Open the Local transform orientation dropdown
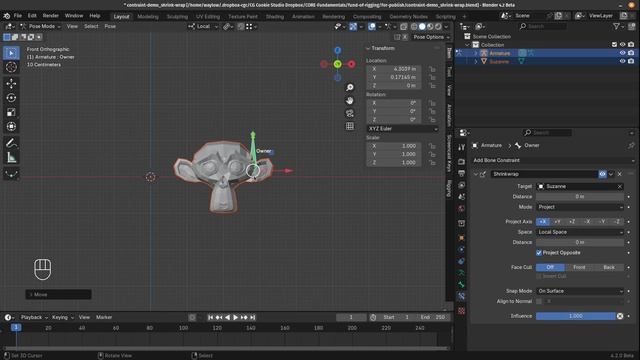 (x=203, y=27)
